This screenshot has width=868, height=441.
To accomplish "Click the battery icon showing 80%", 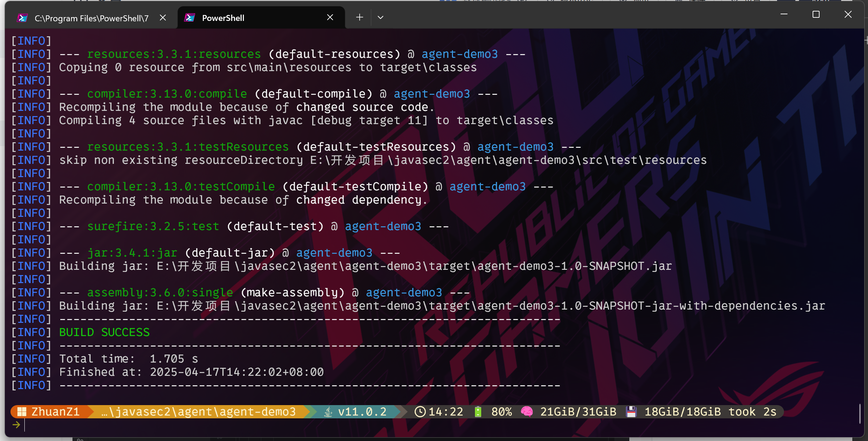I will pyautogui.click(x=478, y=412).
